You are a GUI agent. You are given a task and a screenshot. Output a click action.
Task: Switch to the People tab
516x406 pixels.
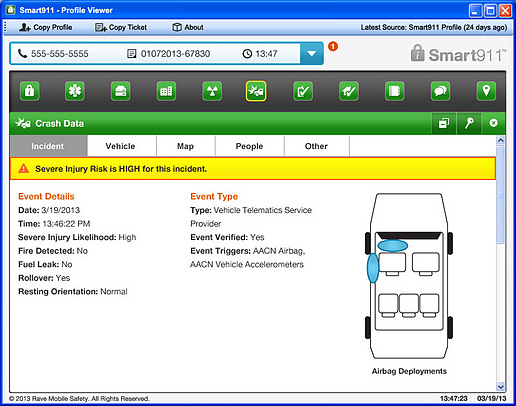tap(249, 146)
